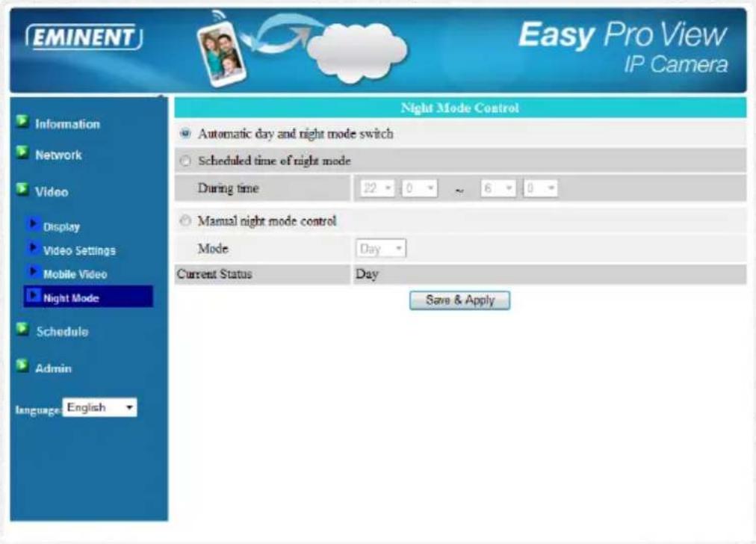Open the start hour dropdown showing 22
The height and width of the screenshot is (544, 756).
coord(377,188)
